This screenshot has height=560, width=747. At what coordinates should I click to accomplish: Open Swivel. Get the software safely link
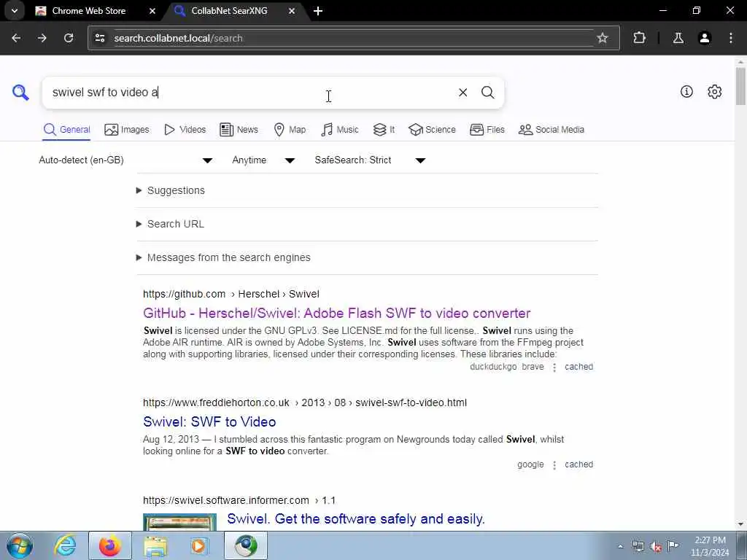pos(356,519)
